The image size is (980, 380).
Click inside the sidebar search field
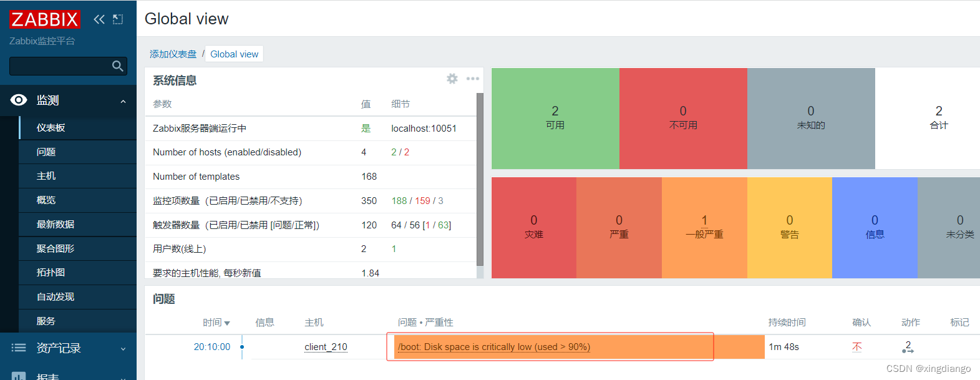coord(59,66)
